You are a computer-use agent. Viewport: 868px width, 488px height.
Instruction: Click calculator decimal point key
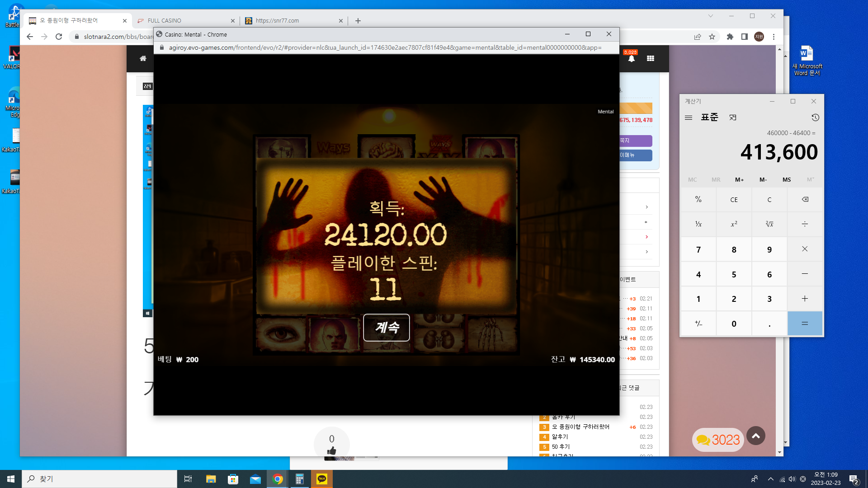click(769, 324)
